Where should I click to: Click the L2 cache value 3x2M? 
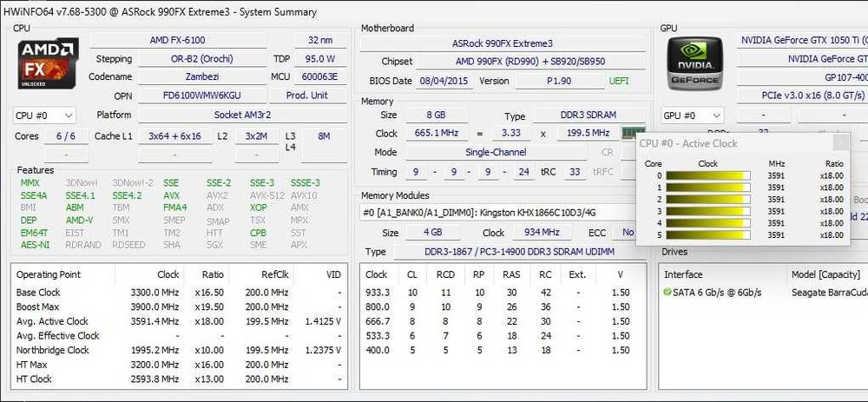[257, 136]
